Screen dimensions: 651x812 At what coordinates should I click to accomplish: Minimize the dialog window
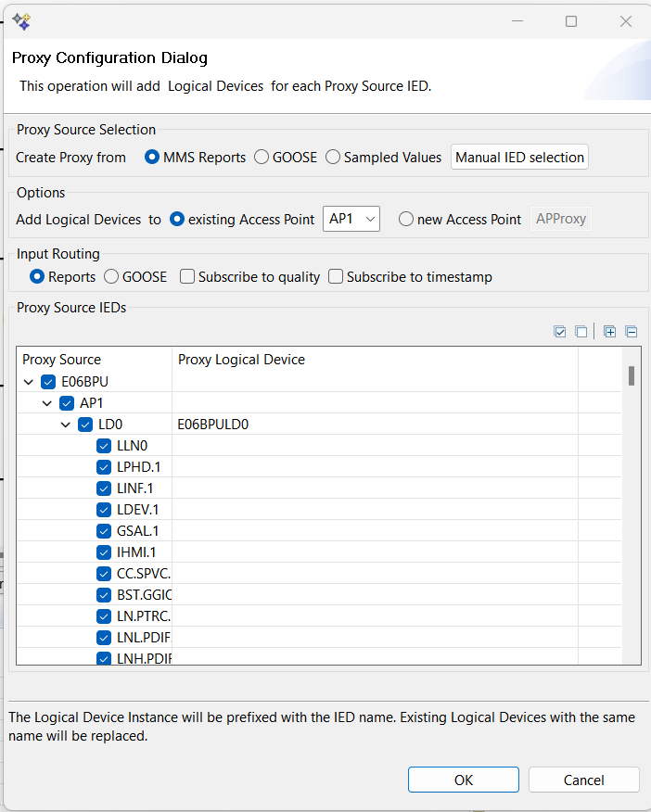[517, 21]
